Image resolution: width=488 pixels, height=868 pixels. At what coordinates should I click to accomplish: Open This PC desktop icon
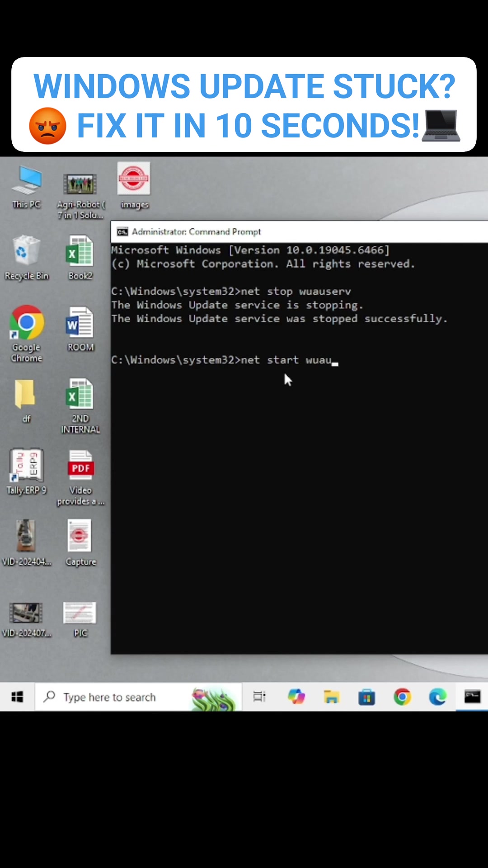(x=27, y=187)
